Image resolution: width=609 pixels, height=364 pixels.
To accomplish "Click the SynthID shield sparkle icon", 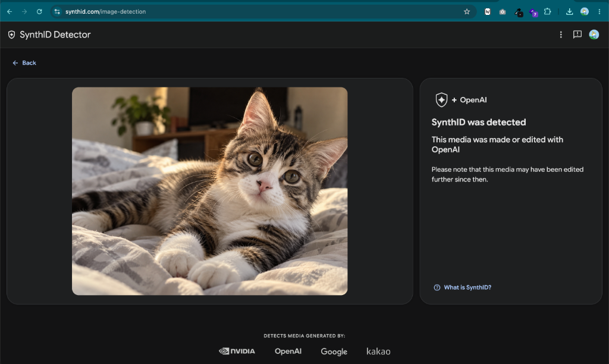I will tap(441, 100).
